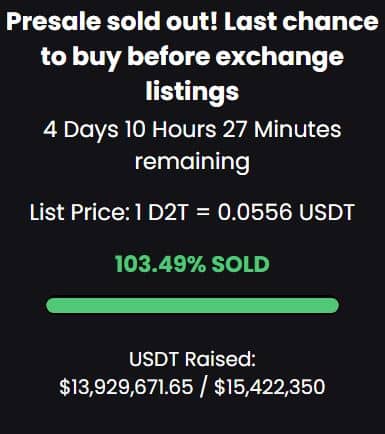The height and width of the screenshot is (434, 385).
Task: Click the words "Last chance" in heading
Action: [302, 22]
